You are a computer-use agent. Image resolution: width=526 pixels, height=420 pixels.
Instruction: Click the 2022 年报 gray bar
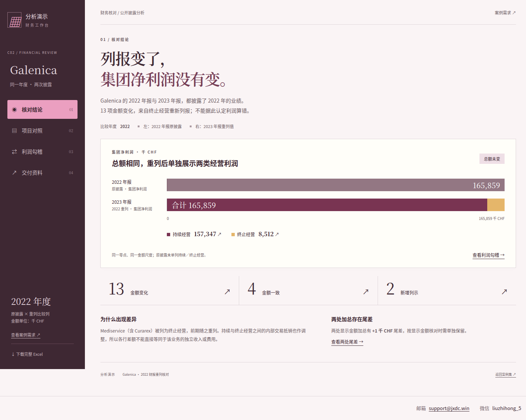click(336, 185)
